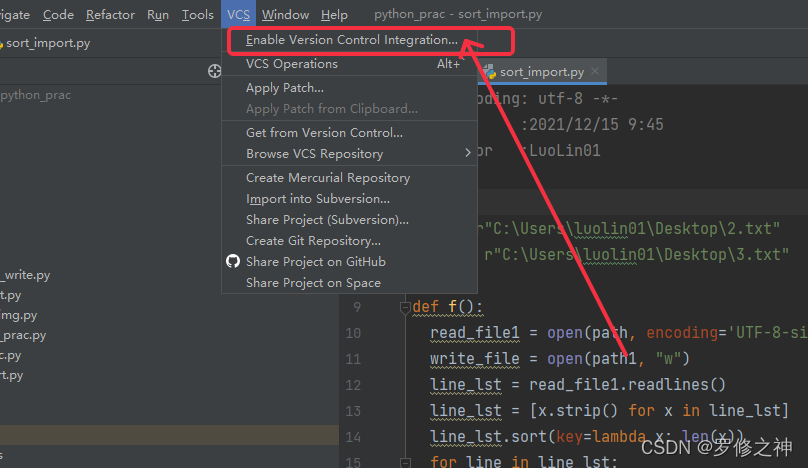The width and height of the screenshot is (808, 468).
Task: Click line number 10 in gutter
Action: pos(353,333)
